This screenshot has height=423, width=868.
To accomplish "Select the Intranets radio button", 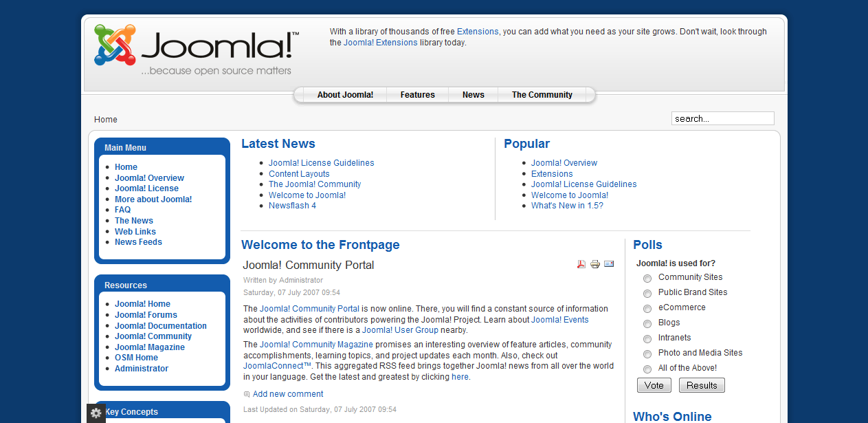I will (x=647, y=339).
